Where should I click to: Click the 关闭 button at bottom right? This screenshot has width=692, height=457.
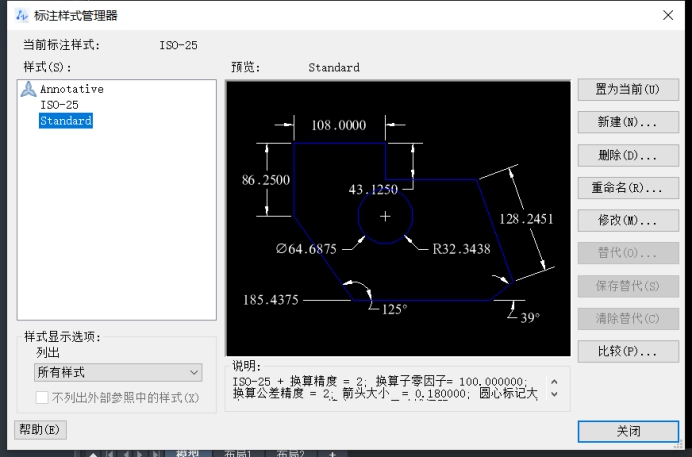pyautogui.click(x=628, y=431)
